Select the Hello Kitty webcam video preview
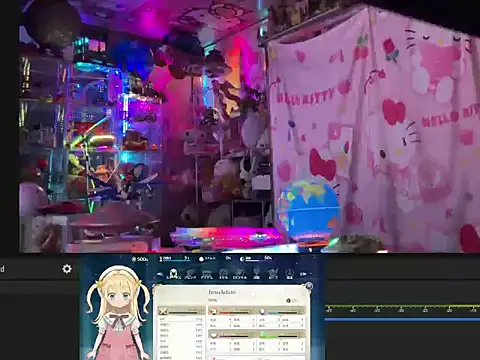 click(249, 126)
